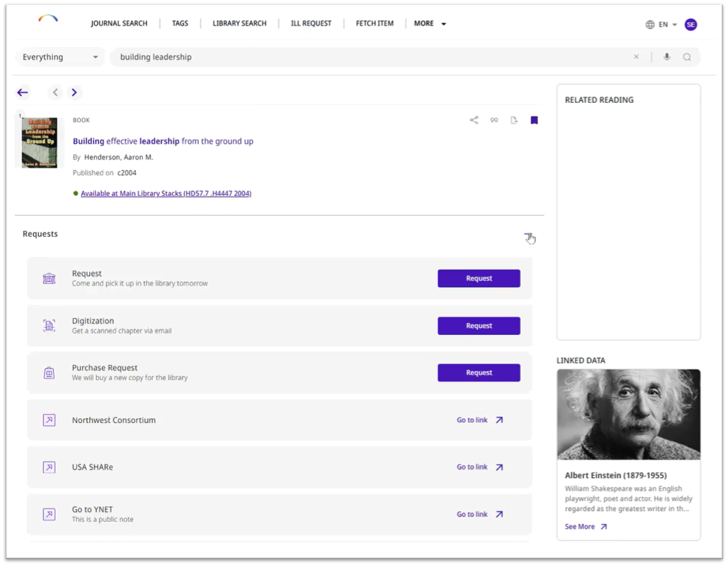Screen dimensions: 728x566
Task: Open the Everything search scope dropdown
Action: [60, 57]
